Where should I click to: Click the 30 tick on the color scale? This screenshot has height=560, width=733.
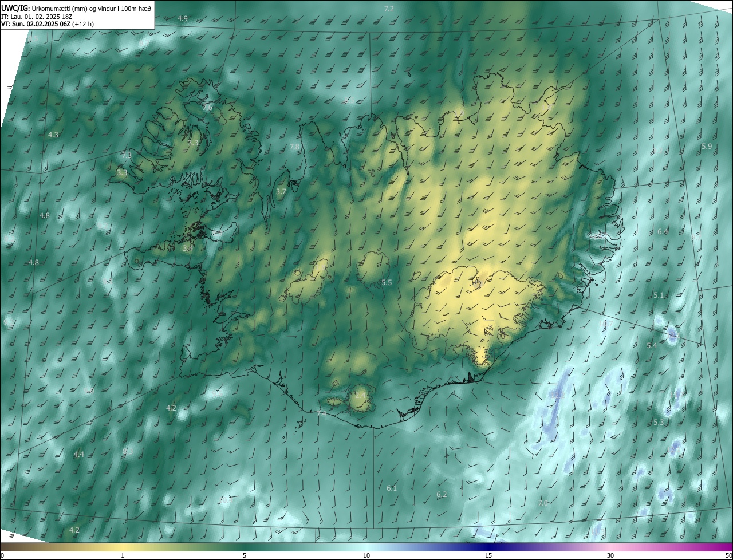610,555
